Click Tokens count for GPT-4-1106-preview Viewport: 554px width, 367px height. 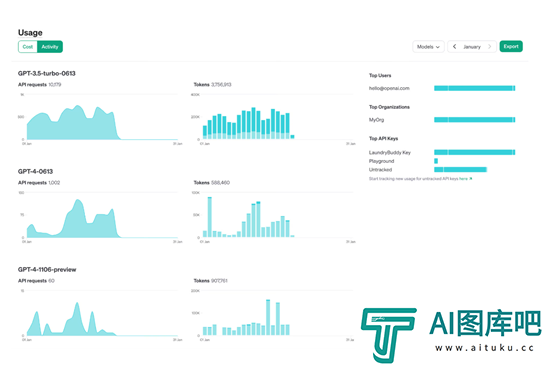(219, 281)
